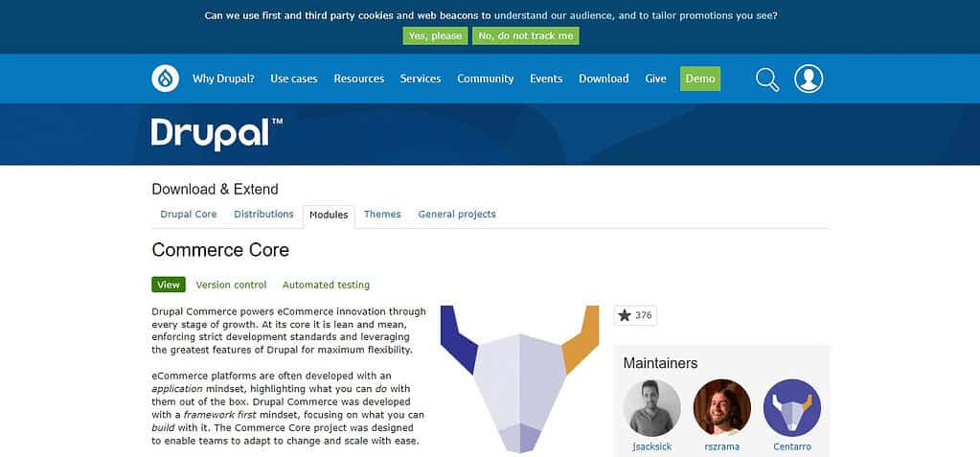Open the Use cases menu
Image resolution: width=980 pixels, height=457 pixels.
pyautogui.click(x=294, y=79)
